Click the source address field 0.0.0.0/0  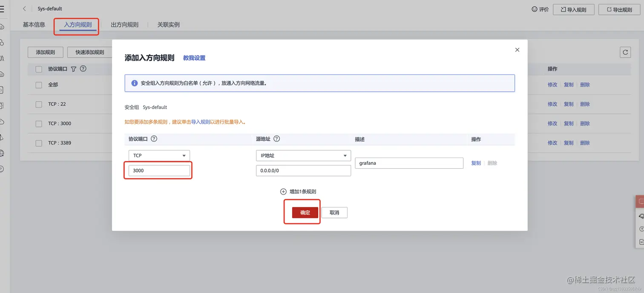click(x=303, y=170)
